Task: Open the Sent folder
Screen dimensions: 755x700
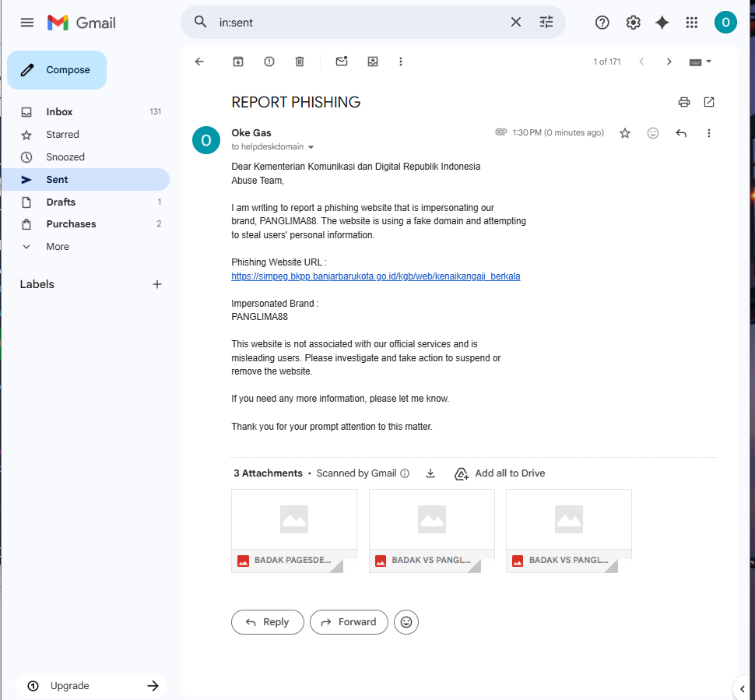Action: click(x=86, y=179)
